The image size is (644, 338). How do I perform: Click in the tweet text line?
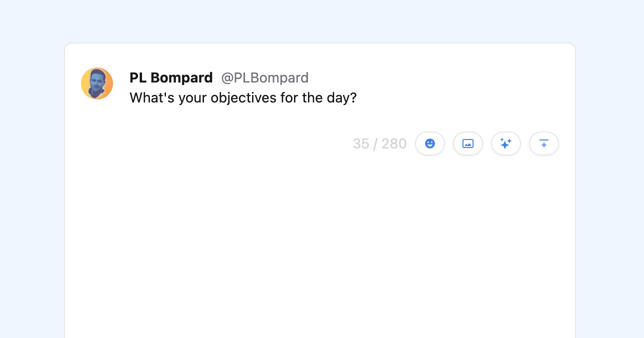[x=243, y=97]
